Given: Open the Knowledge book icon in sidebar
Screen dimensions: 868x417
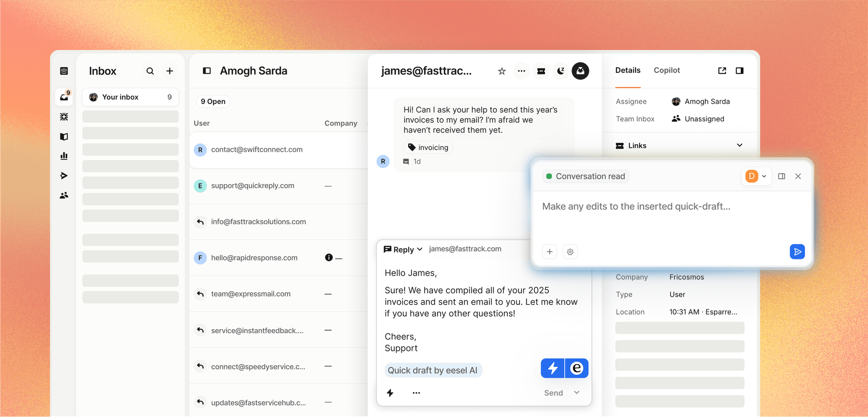Looking at the screenshot, I should 64,137.
